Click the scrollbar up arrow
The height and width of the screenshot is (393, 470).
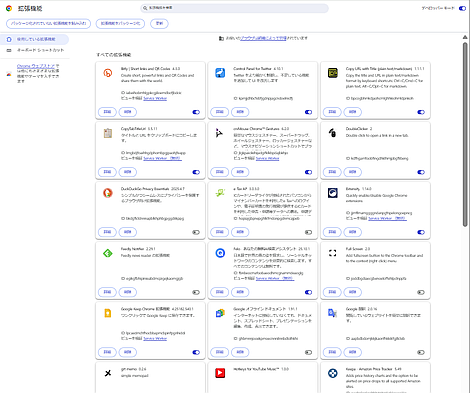pos(465,37)
